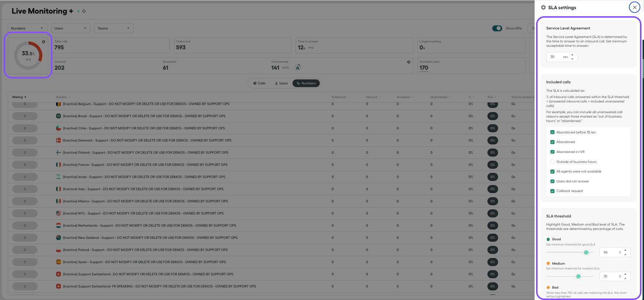The height and width of the screenshot is (300, 644).
Task: Switch to the Users view tab
Action: click(x=281, y=83)
